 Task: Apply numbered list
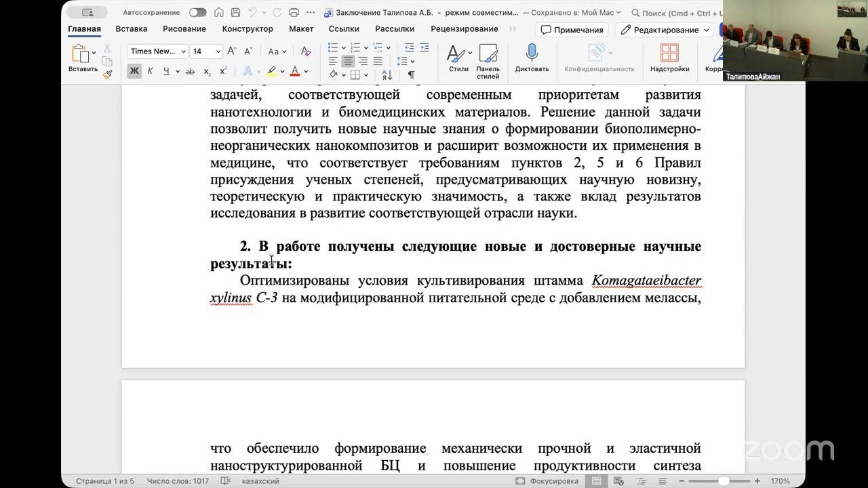coord(357,48)
